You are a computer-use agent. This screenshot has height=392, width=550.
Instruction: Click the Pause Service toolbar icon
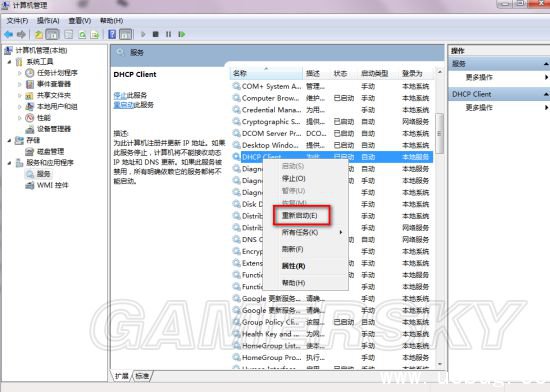pyautogui.click(x=169, y=34)
